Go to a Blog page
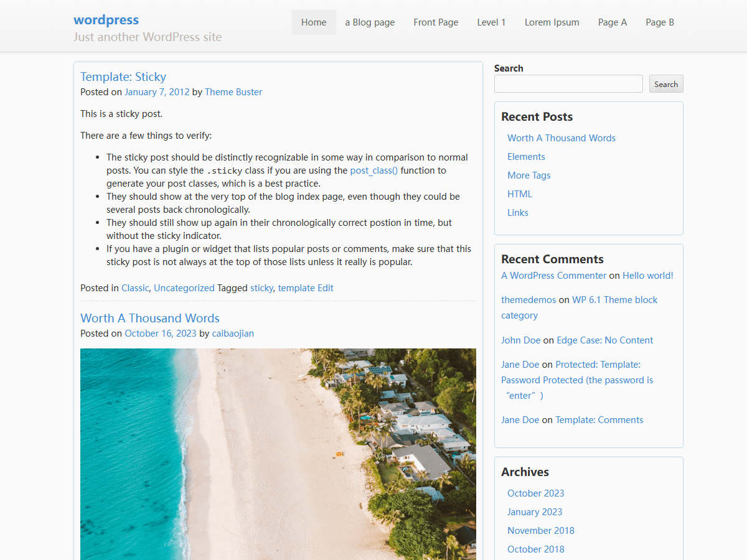 coord(370,22)
